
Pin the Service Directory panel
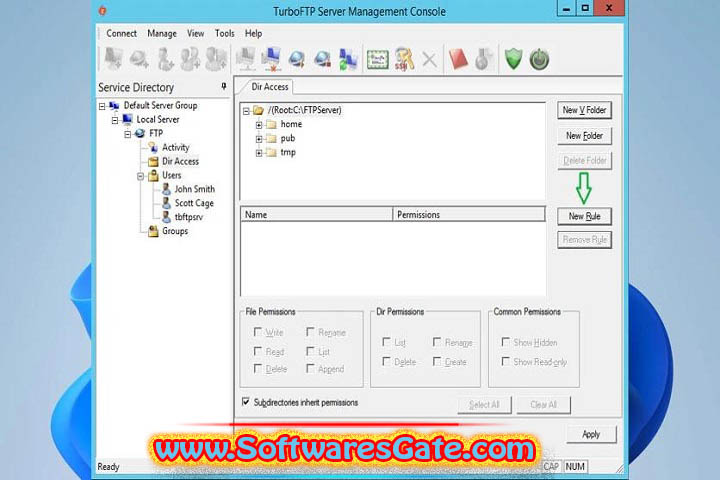click(x=224, y=86)
